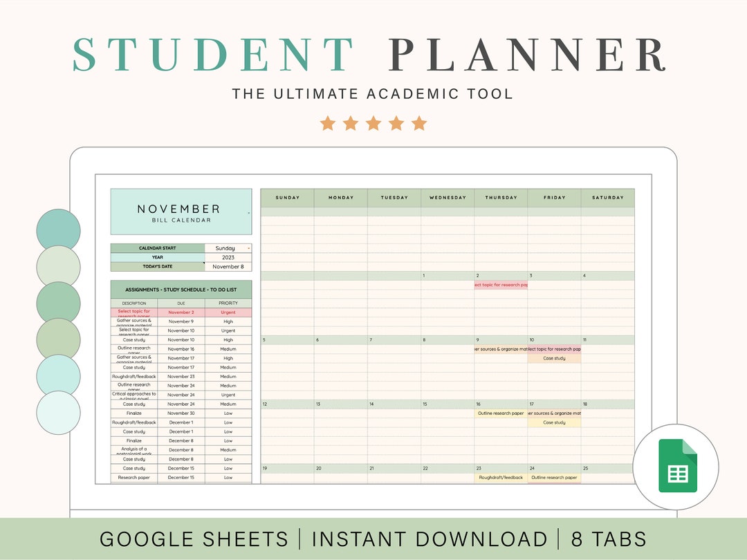Select 'Analysis of a postcolonial work' description cell
Viewport: 747px width, 560px height.
click(134, 450)
